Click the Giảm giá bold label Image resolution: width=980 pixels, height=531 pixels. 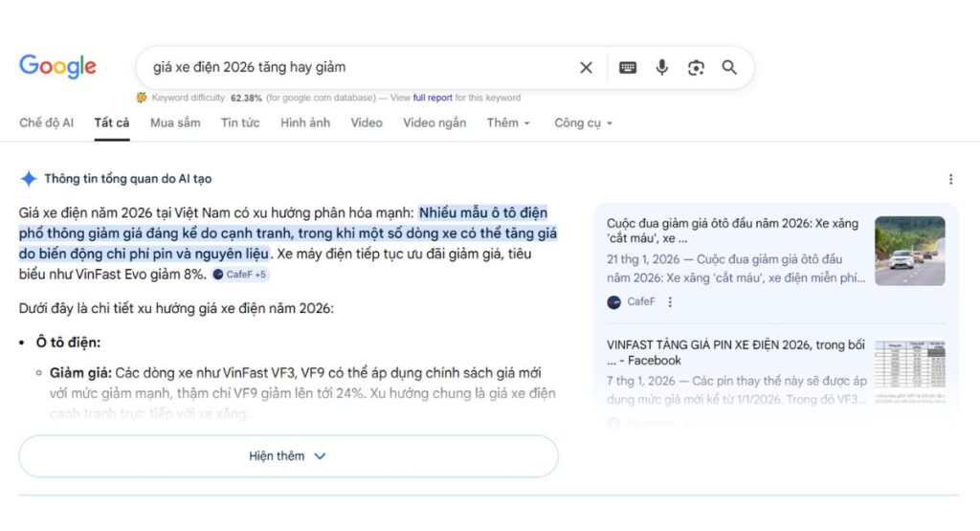point(80,373)
